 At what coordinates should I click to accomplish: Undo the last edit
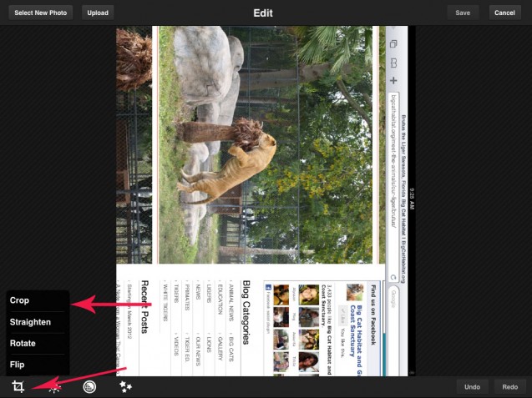point(472,387)
